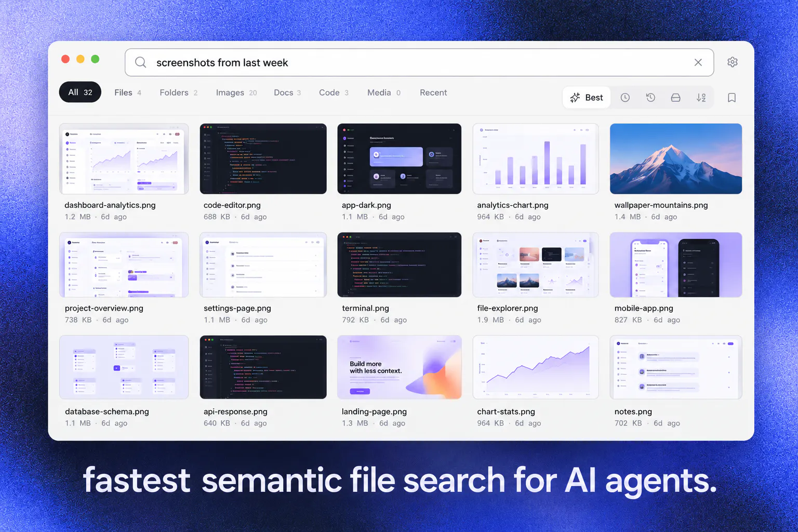Select the terminal.png thumbnail
The image size is (798, 532).
click(399, 264)
